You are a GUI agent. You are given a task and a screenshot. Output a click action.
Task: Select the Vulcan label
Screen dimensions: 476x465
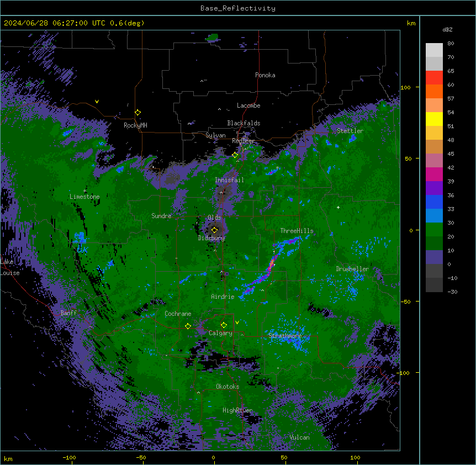click(x=299, y=437)
